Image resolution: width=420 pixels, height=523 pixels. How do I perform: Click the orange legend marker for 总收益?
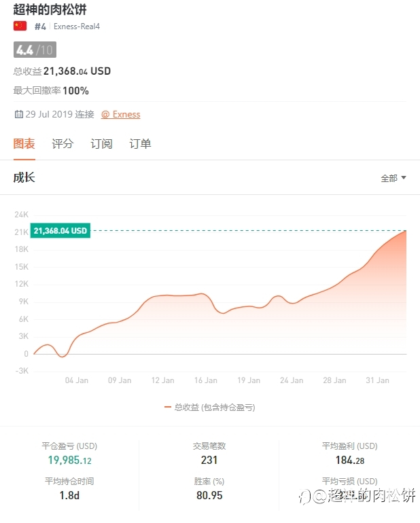tap(168, 407)
